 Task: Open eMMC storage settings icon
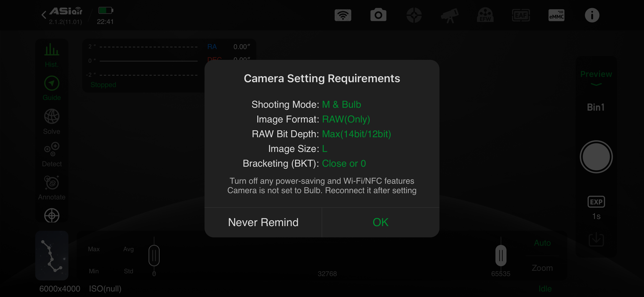coord(556,15)
